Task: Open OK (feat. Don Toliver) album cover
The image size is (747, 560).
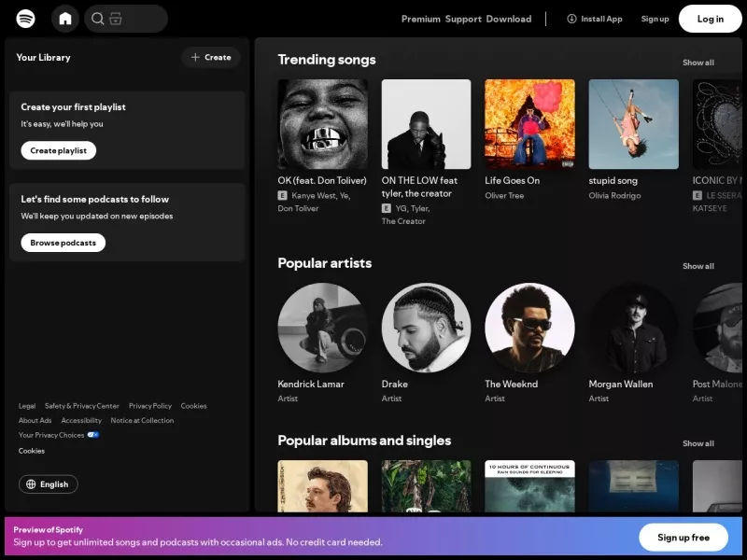Action: coord(322,124)
